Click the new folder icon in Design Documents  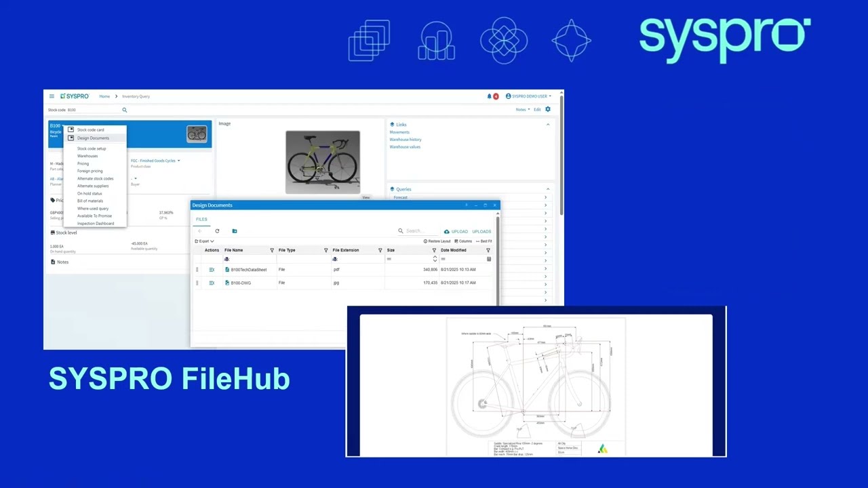235,231
